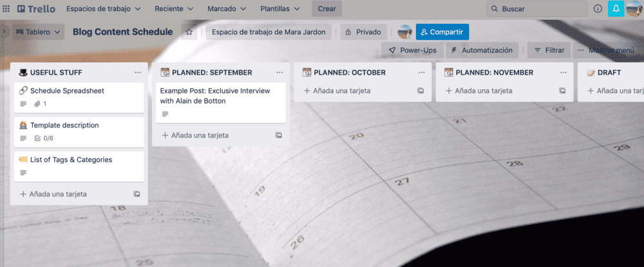644x267 pixels.
Task: Toggle the Privado visibility setting
Action: click(363, 32)
